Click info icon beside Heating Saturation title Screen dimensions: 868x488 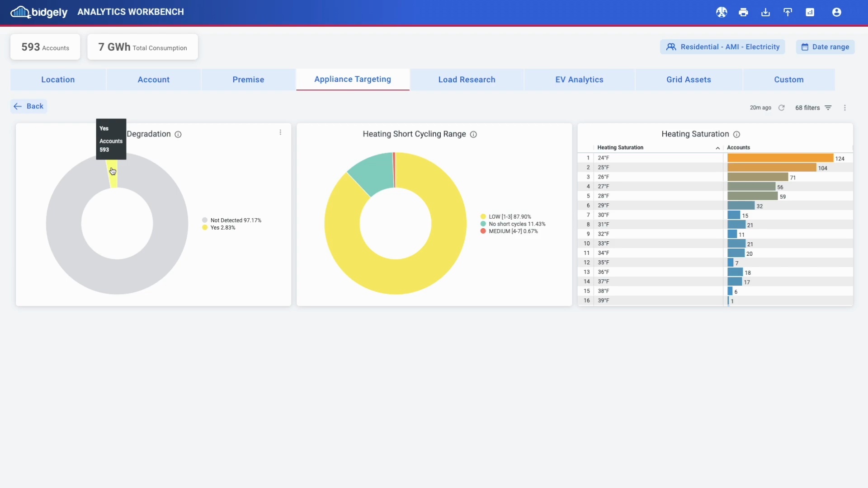pos(736,134)
